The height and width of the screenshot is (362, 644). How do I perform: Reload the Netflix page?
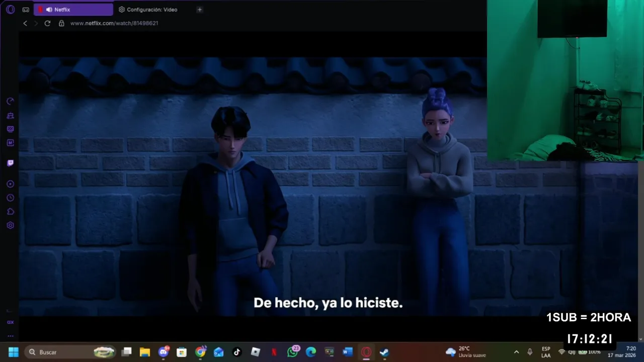[47, 23]
